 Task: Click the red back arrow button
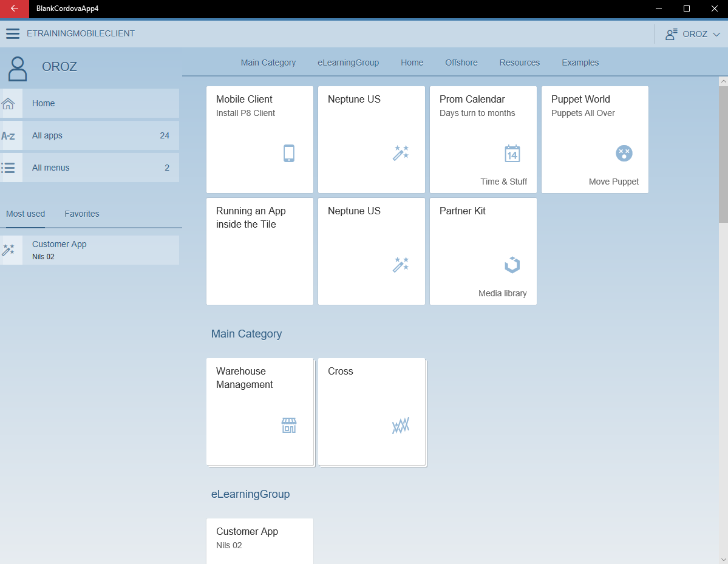pos(13,9)
